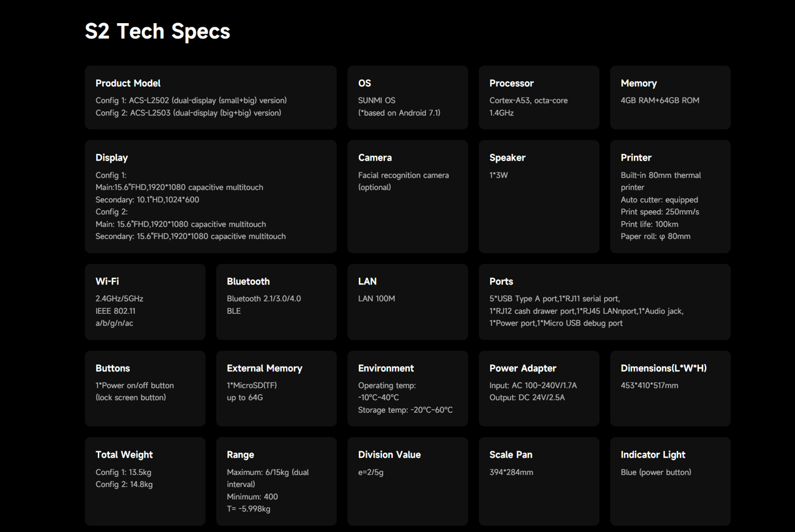Click the Indicator Light card
Viewport: 795px width, 532px height.
pos(670,481)
